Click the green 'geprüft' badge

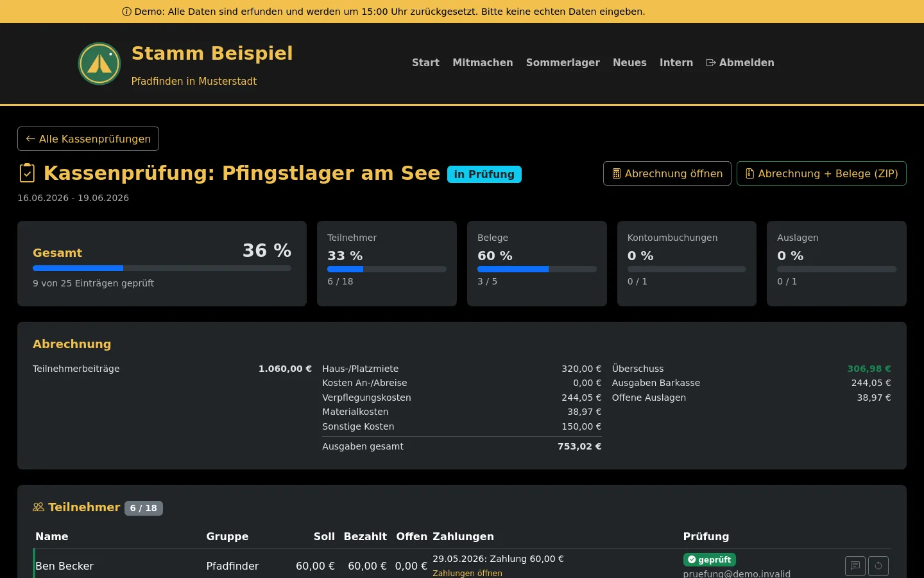(709, 559)
